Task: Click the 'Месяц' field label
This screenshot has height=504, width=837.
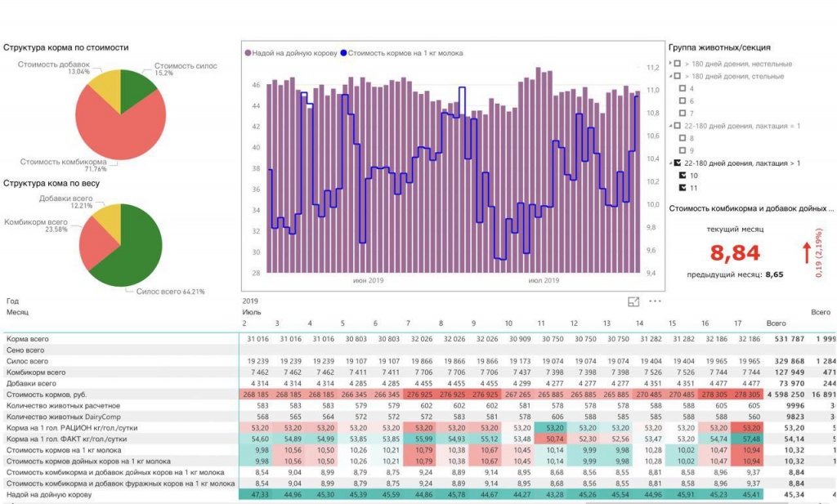Action: (18, 312)
